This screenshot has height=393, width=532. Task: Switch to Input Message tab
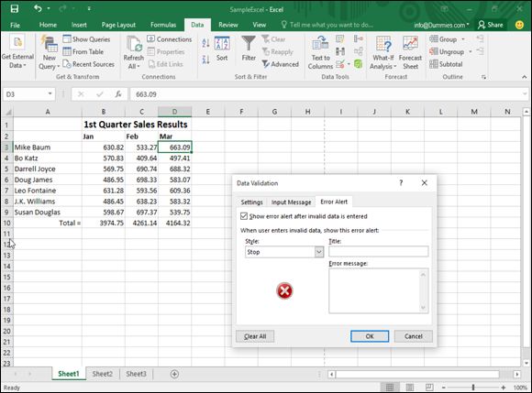click(291, 202)
